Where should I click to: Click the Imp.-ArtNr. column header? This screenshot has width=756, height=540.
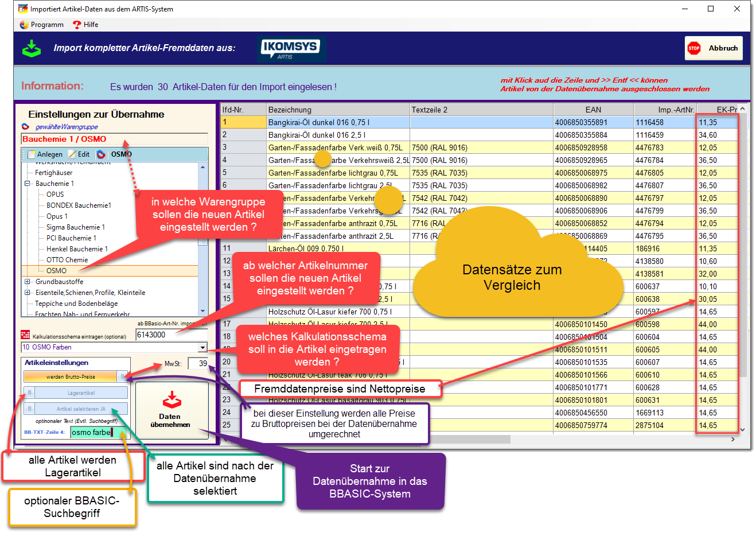click(665, 110)
